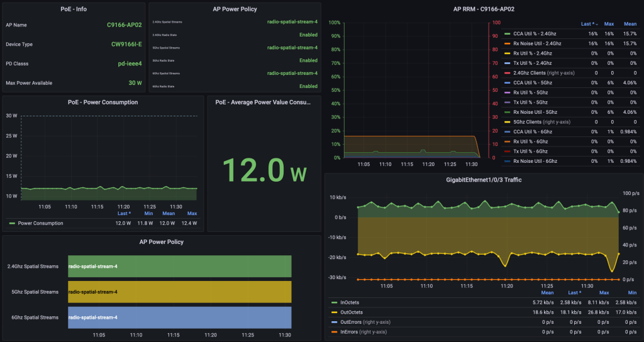Image resolution: width=644 pixels, height=342 pixels.
Task: Click the yellow swatch beside OutOctets legend entry
Action: pyautogui.click(x=334, y=312)
